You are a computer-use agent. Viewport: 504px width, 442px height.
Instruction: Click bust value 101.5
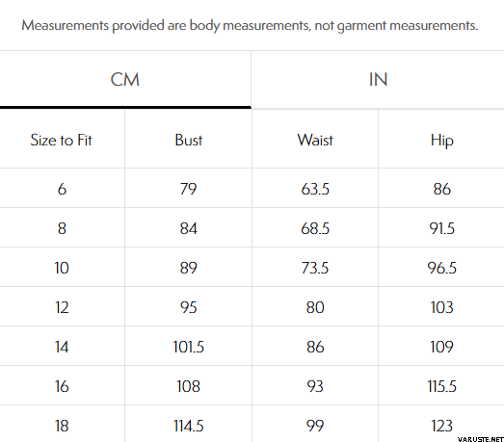188,347
